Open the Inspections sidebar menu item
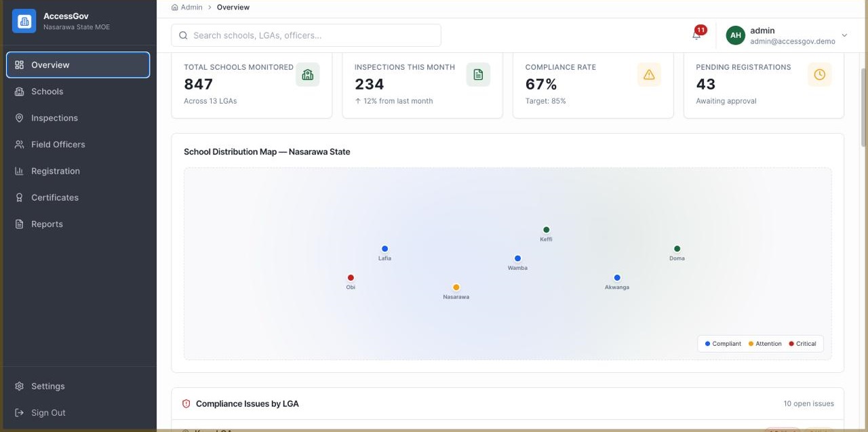 [78, 118]
